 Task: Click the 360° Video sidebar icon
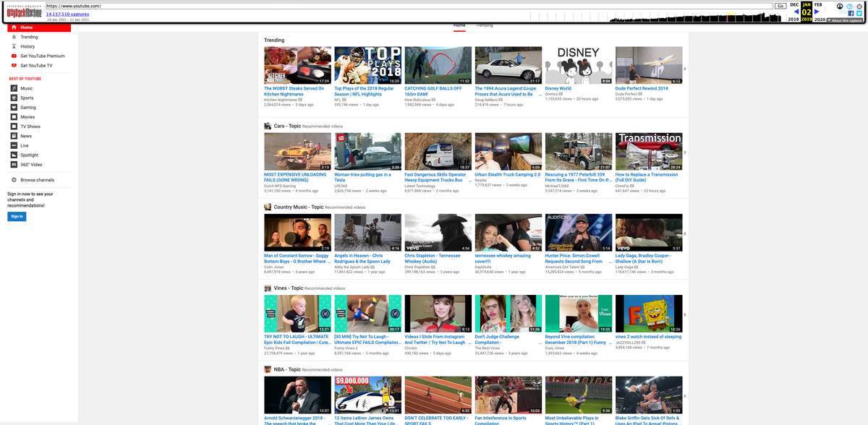14,164
